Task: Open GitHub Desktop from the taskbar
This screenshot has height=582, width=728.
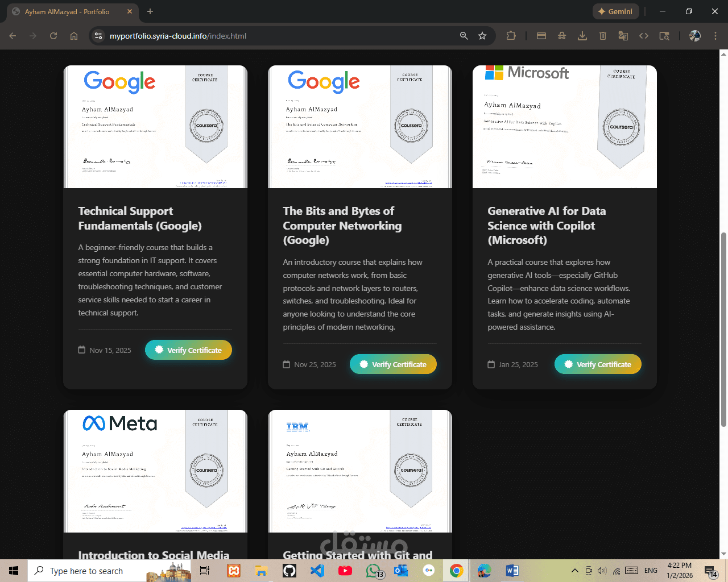Action: (289, 571)
